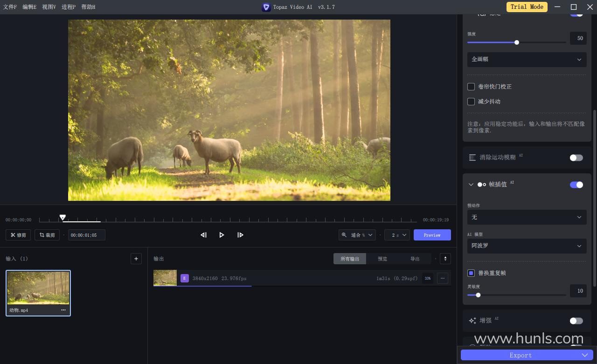Open more options for the 3840x2160 output
597x364 pixels.
tap(443, 278)
